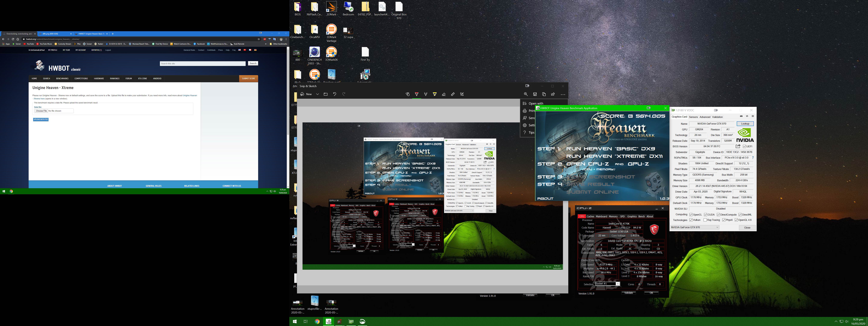Go to Chrome home page via house icon
Image resolution: width=868 pixels, height=326 pixels.
coord(18,39)
